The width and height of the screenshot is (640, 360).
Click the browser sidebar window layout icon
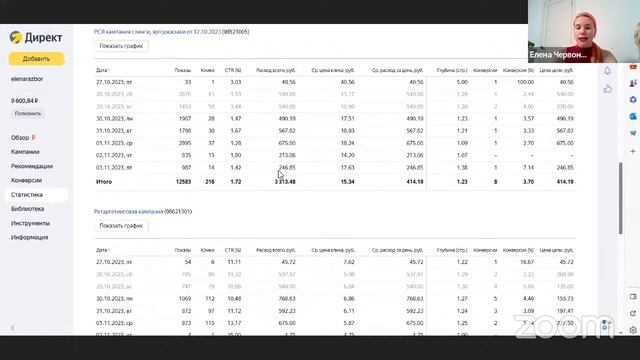point(633,297)
